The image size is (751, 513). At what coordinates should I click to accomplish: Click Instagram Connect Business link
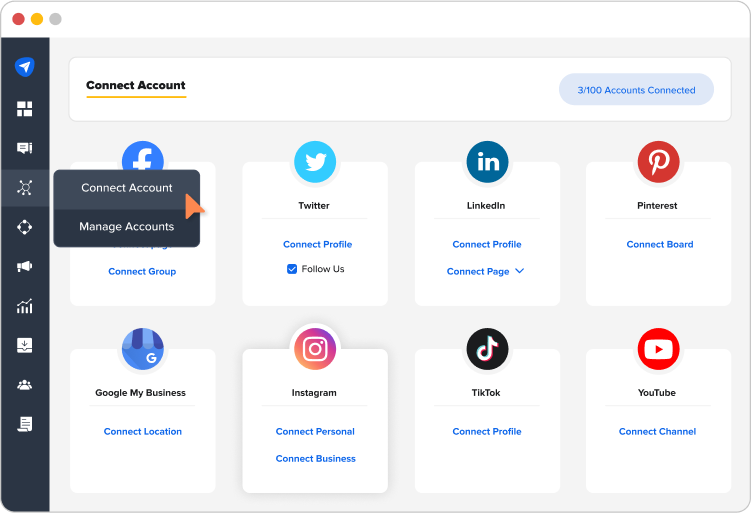[x=316, y=459]
